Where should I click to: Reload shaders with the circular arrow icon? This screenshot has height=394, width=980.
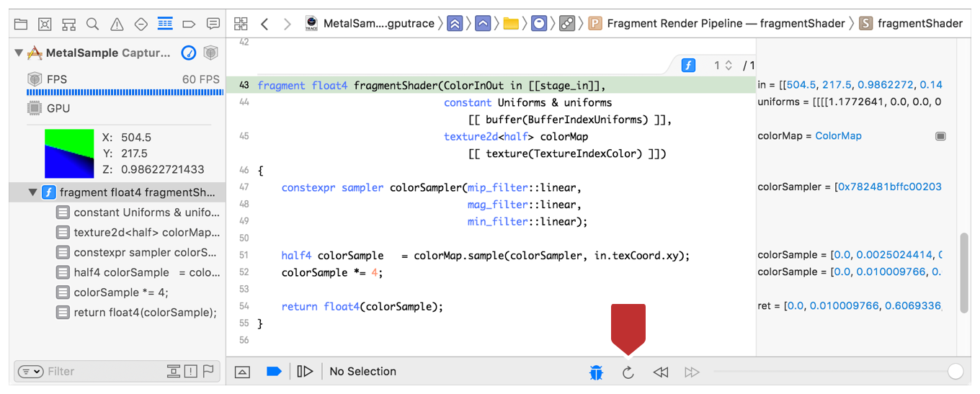click(x=628, y=372)
